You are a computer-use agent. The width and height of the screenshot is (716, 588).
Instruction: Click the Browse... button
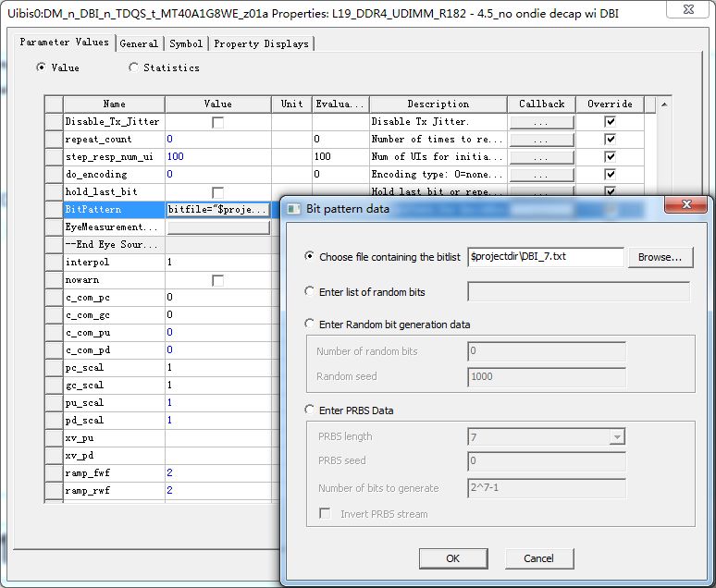(x=660, y=257)
